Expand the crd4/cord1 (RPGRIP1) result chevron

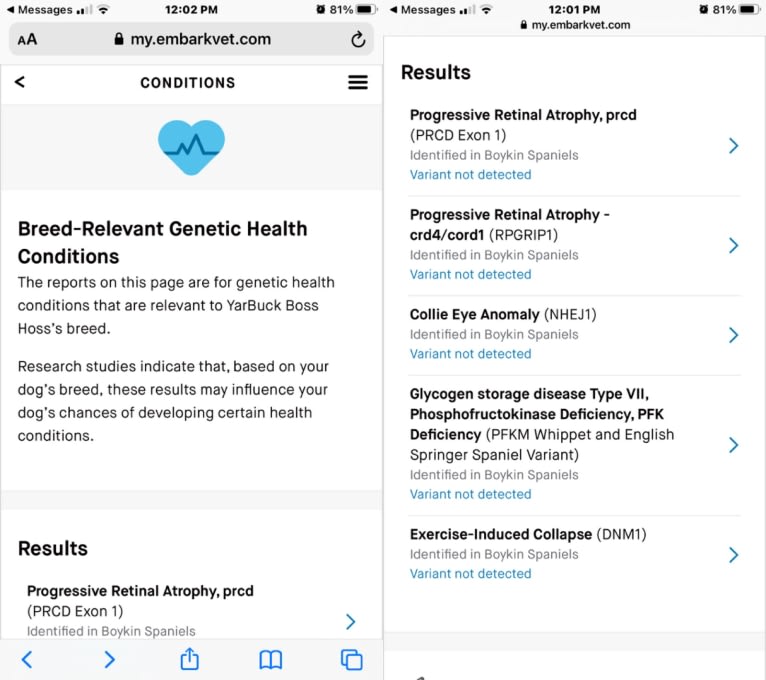[x=733, y=245]
